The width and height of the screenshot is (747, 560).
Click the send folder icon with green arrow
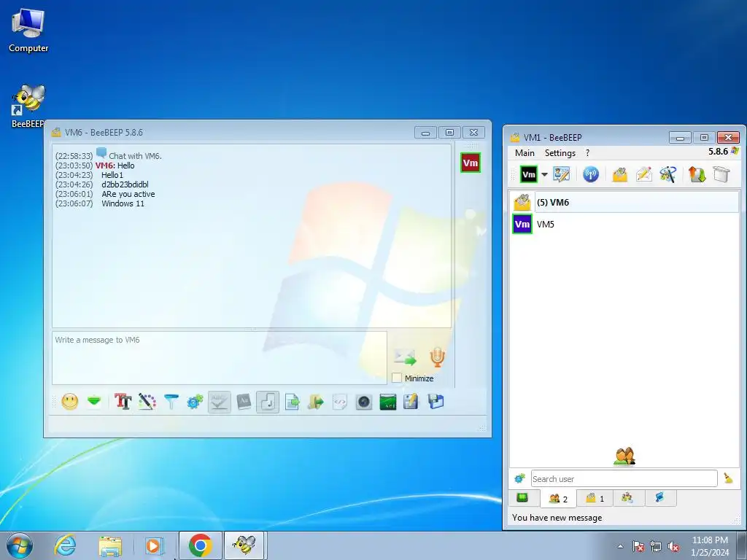(316, 402)
